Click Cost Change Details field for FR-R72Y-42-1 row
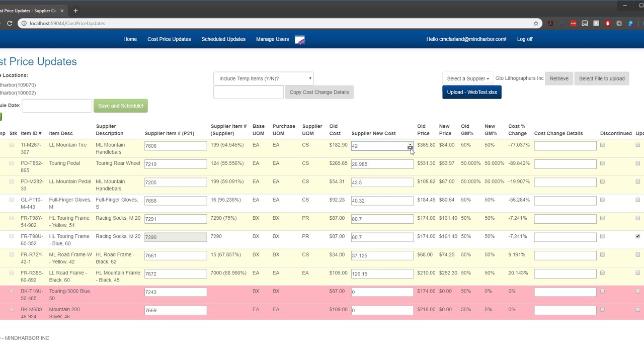This screenshot has height=362, width=644. pyautogui.click(x=566, y=255)
